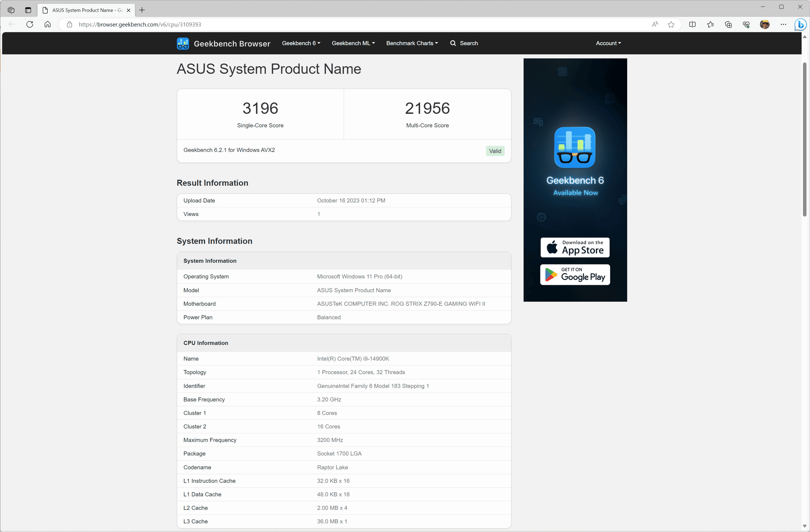Open the Benchmark Charts dropdown menu
The width and height of the screenshot is (810, 532).
(x=412, y=42)
